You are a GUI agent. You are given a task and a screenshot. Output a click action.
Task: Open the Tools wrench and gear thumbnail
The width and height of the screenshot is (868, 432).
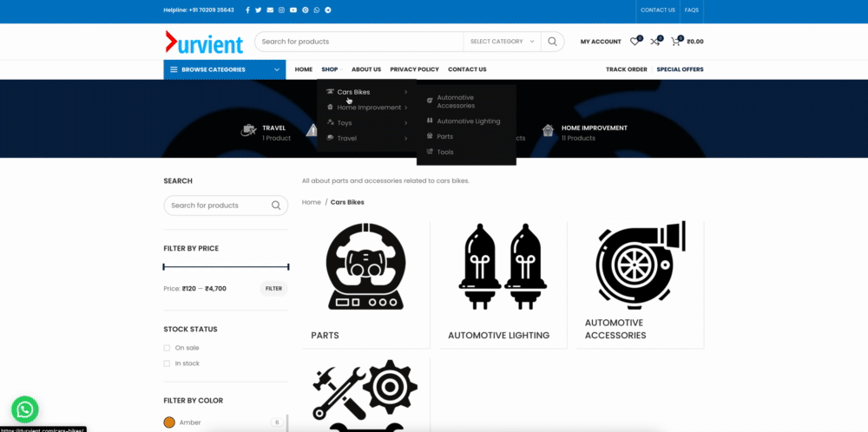365,396
